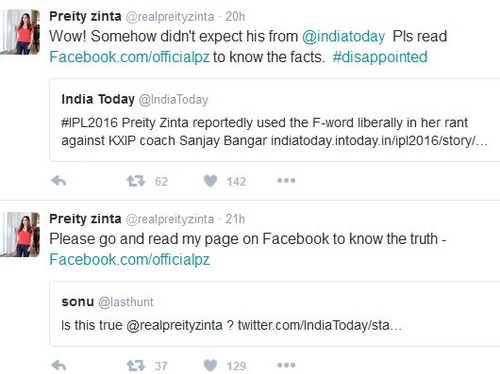Viewport: 500px width, 374px height.
Task: Retweet the #disappointed tweet
Action: (x=136, y=181)
